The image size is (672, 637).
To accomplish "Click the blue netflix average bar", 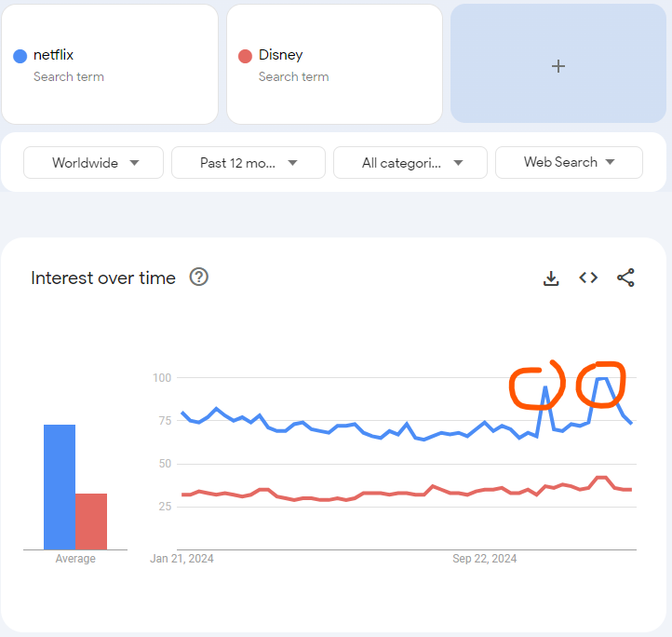I will click(x=60, y=486).
